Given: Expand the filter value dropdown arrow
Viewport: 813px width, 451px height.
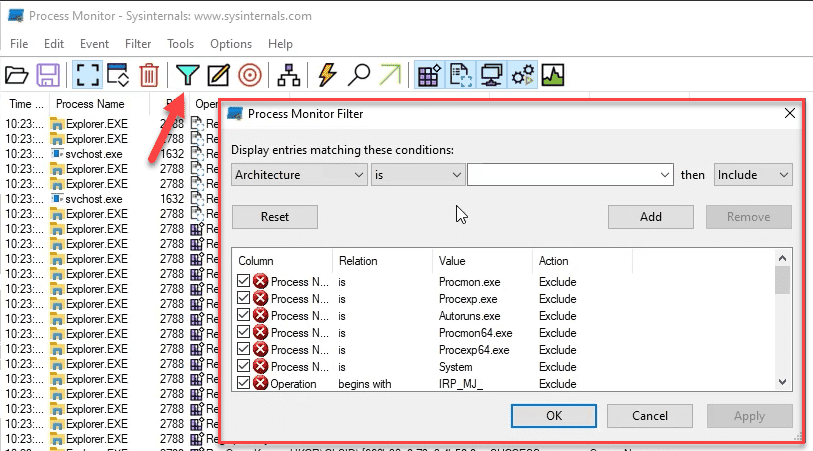Looking at the screenshot, I should click(x=665, y=175).
